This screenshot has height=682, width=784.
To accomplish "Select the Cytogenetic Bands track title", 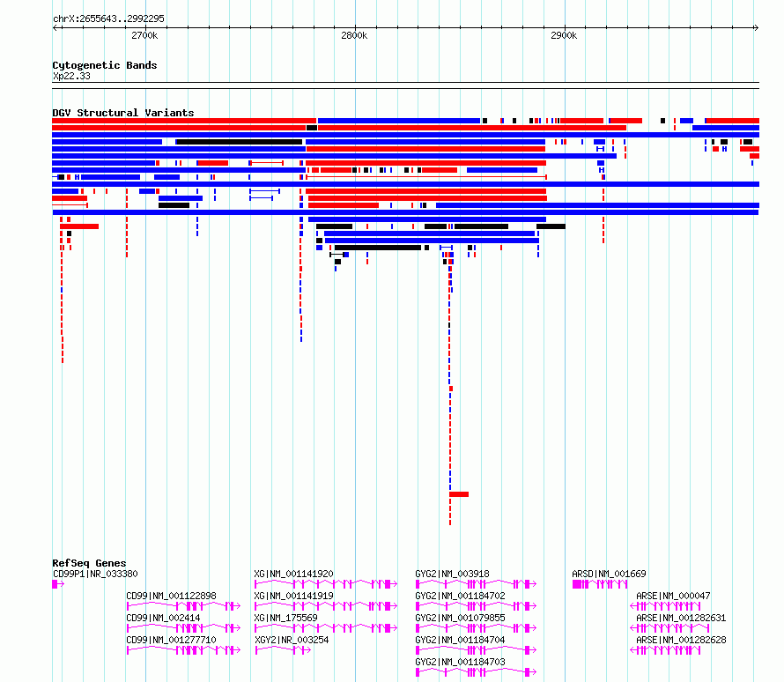I will click(105, 65).
